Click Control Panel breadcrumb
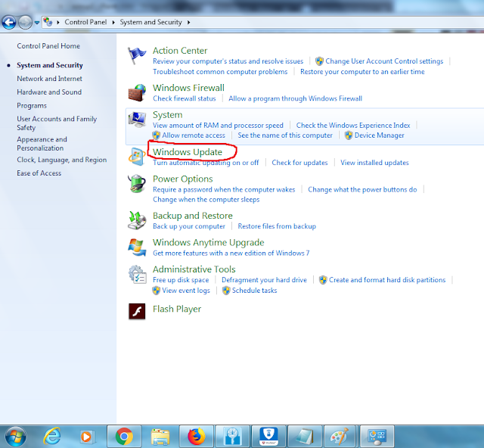 tap(85, 22)
